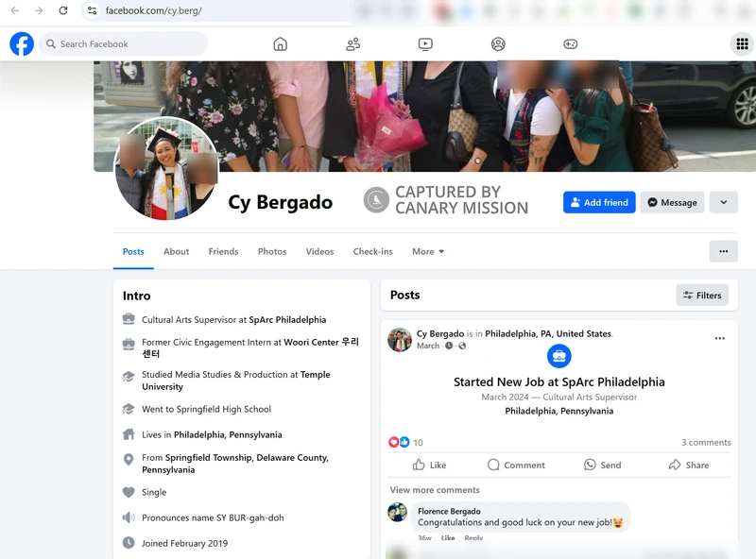Click the heart and like reactions icon

click(x=399, y=442)
